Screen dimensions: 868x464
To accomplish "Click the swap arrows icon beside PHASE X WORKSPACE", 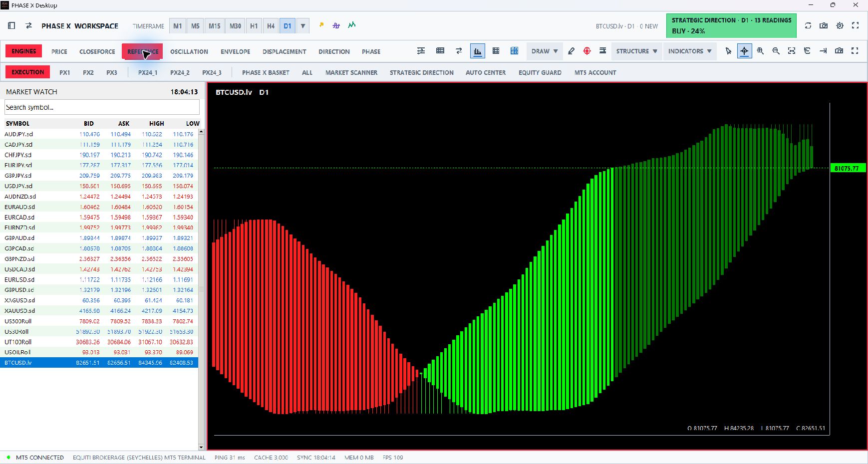I will 29,25.
